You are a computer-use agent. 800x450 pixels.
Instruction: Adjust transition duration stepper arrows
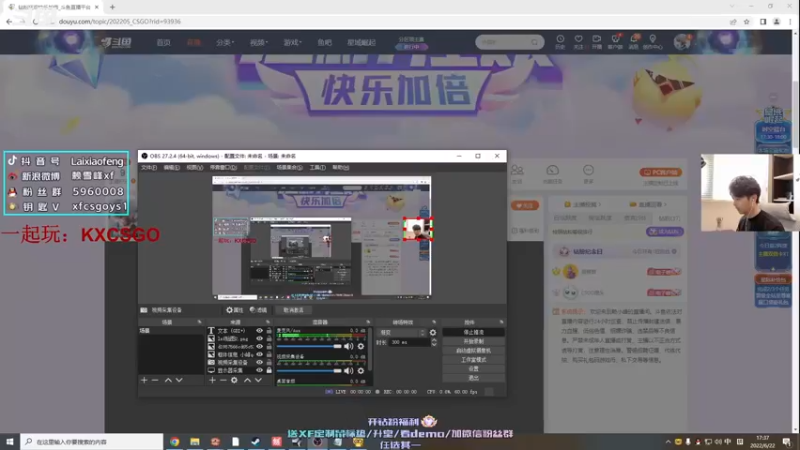[x=434, y=343]
